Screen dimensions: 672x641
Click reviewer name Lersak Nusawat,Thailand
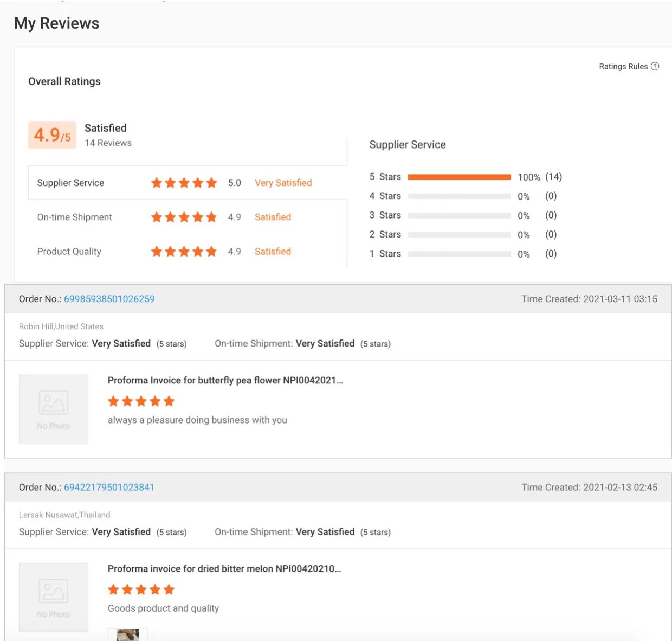pyautogui.click(x=64, y=515)
